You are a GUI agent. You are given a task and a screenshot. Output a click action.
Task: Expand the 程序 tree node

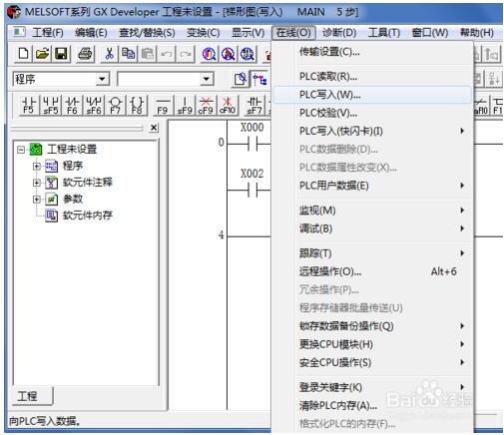(37, 166)
